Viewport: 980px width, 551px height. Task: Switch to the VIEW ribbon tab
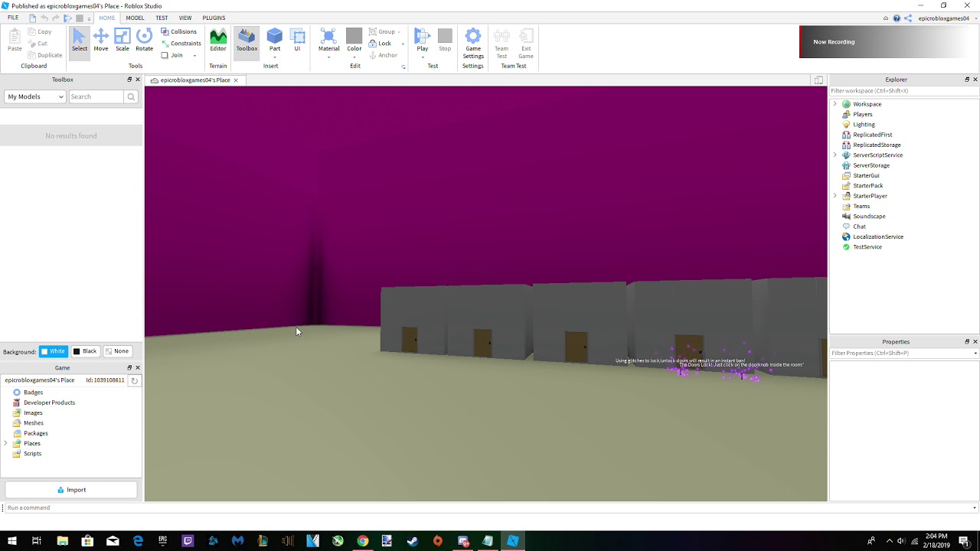(185, 18)
